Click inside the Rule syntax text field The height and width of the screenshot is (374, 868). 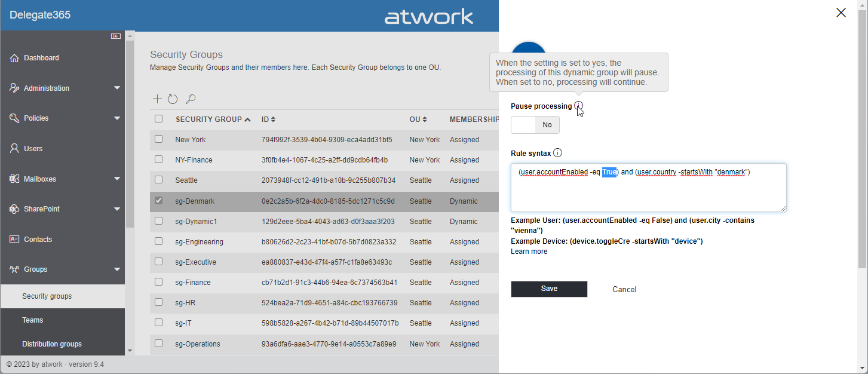(648, 188)
